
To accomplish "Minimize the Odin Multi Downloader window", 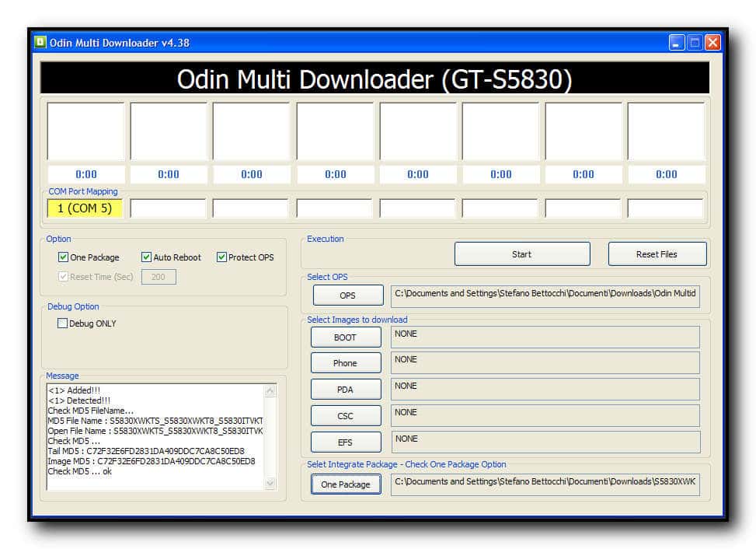I will coord(678,43).
